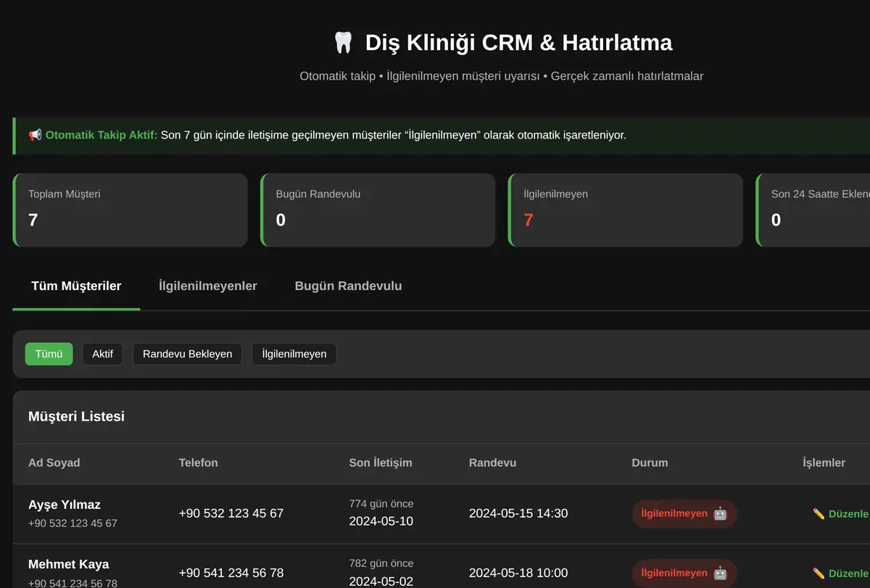Click the 782 gün önce text

(x=381, y=563)
